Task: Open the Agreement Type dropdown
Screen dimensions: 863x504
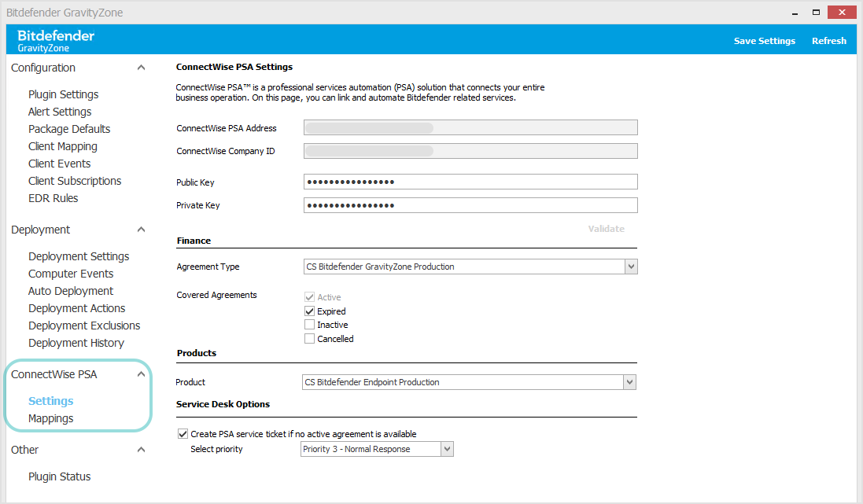Action: coord(631,267)
